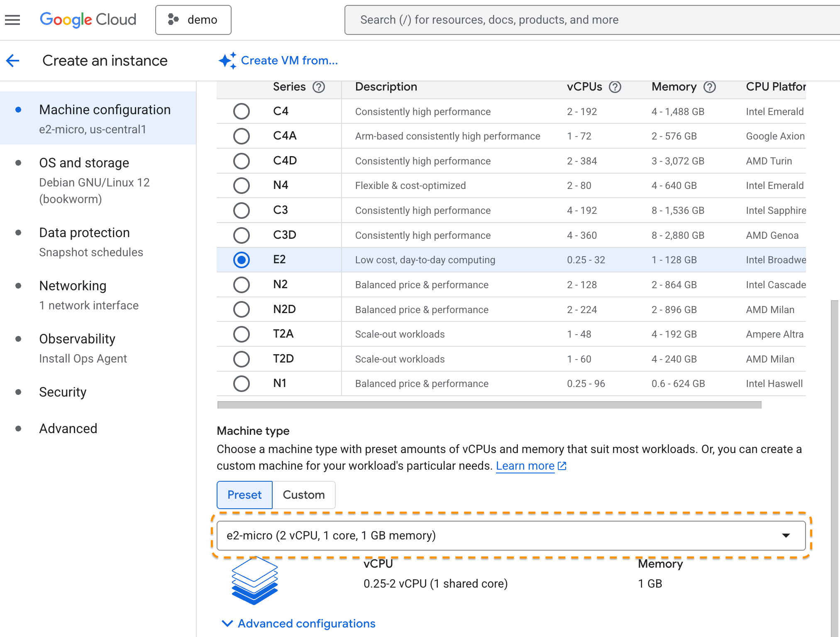Image resolution: width=840 pixels, height=637 pixels.
Task: Open the demo project selector
Action: [x=193, y=20]
